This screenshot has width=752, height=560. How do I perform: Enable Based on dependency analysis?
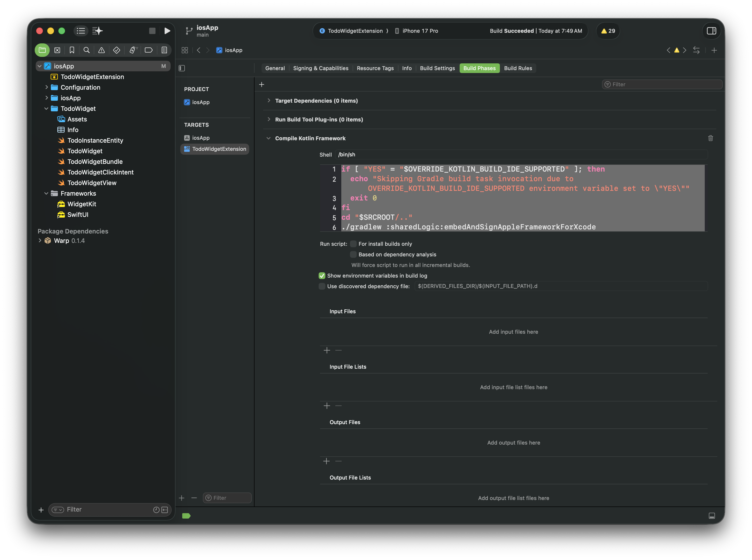coord(353,254)
